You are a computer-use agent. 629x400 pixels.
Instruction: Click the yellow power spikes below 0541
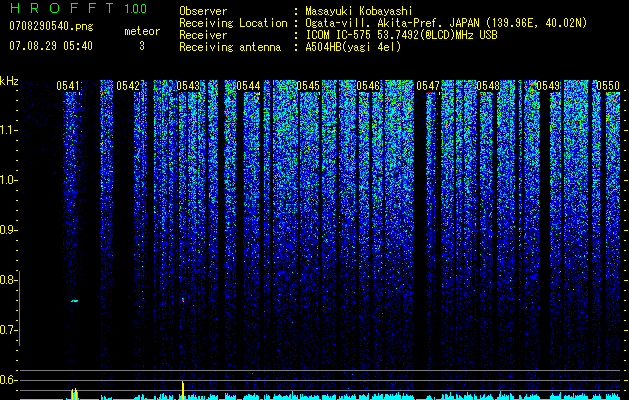pyautogui.click(x=75, y=394)
